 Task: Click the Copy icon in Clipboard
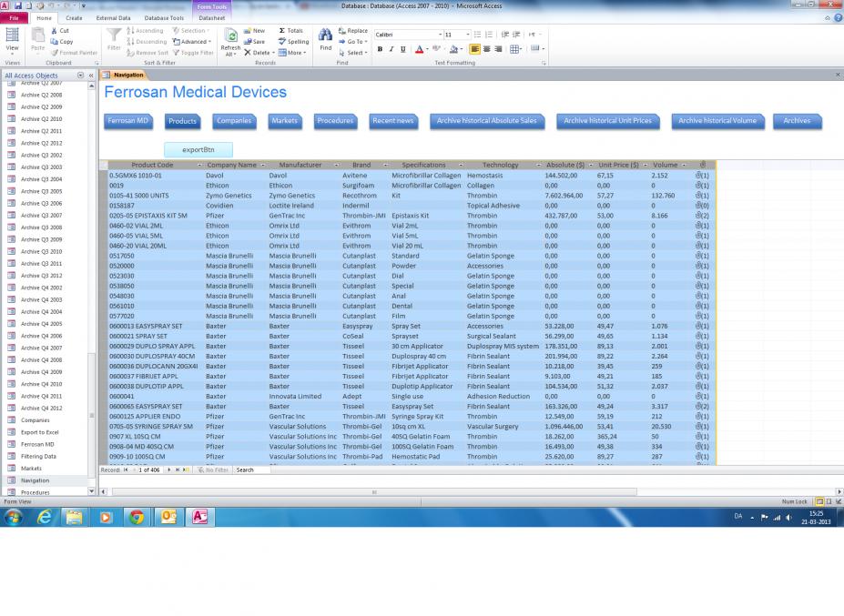(x=55, y=42)
